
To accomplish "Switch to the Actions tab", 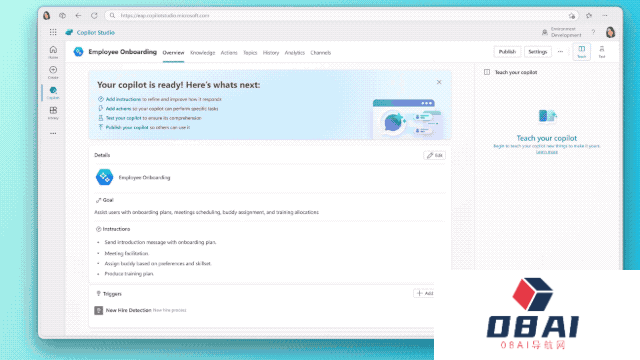I will (229, 53).
